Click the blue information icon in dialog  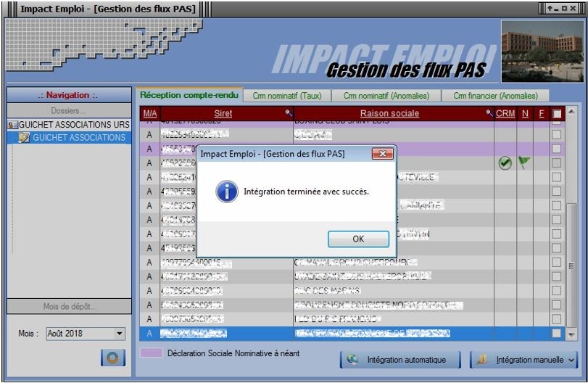[227, 191]
